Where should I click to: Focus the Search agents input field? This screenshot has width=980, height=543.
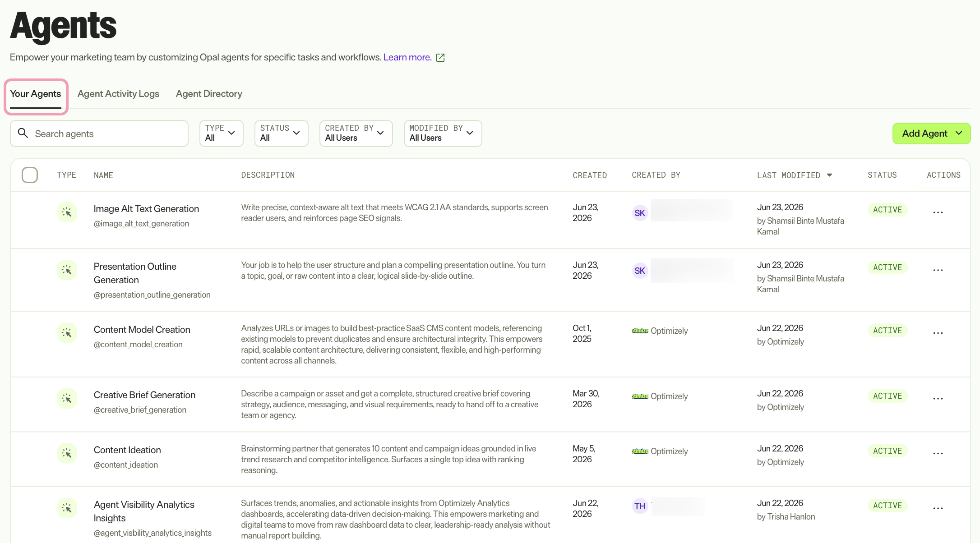point(99,133)
